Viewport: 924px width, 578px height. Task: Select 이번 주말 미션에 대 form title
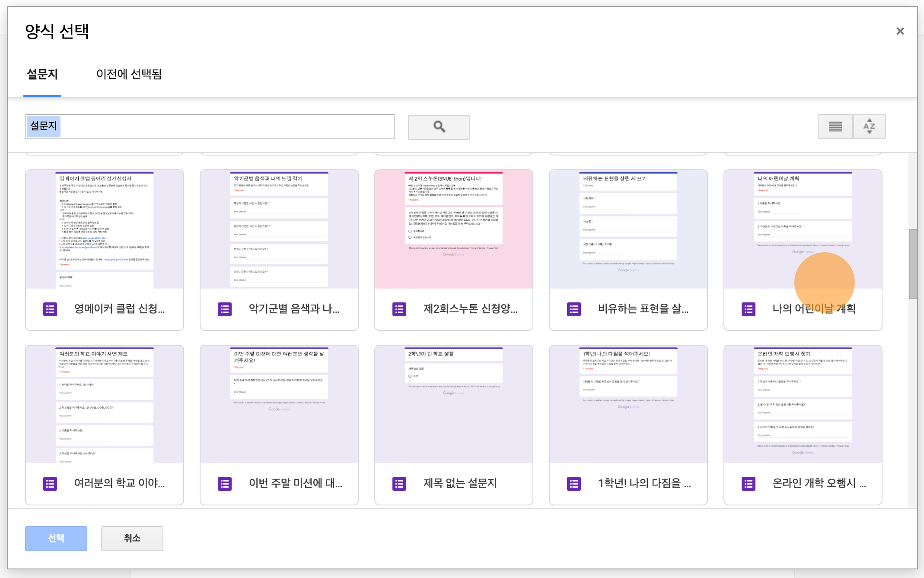[296, 483]
